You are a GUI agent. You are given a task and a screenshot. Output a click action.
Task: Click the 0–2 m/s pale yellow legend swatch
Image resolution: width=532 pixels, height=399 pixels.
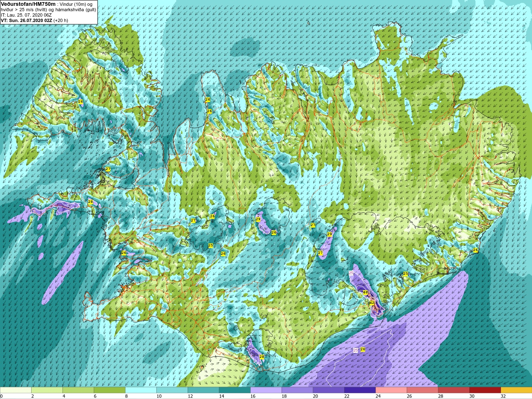coord(16,390)
